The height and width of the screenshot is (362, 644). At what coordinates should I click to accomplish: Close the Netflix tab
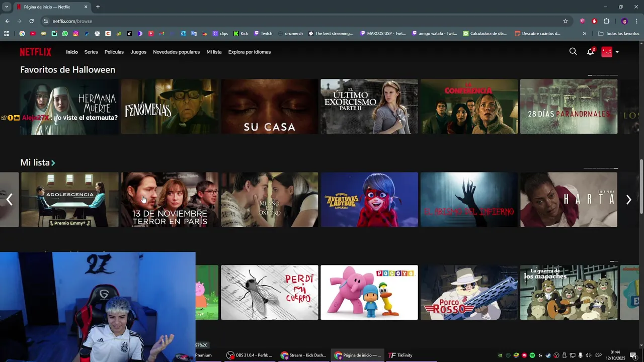coord(86,7)
